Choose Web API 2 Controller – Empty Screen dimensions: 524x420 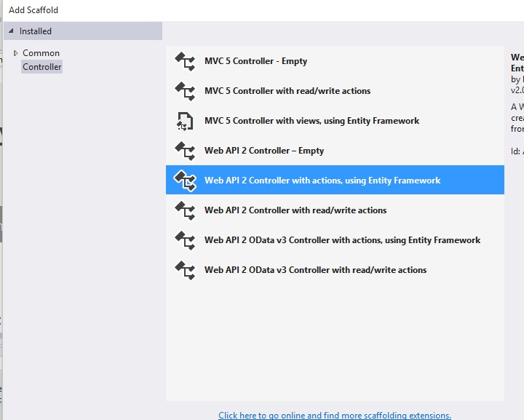click(335, 151)
